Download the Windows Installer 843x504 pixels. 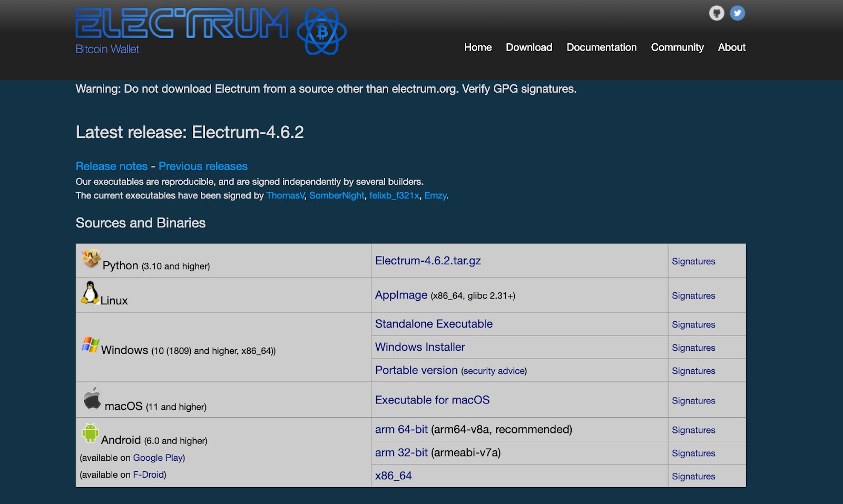click(x=420, y=347)
